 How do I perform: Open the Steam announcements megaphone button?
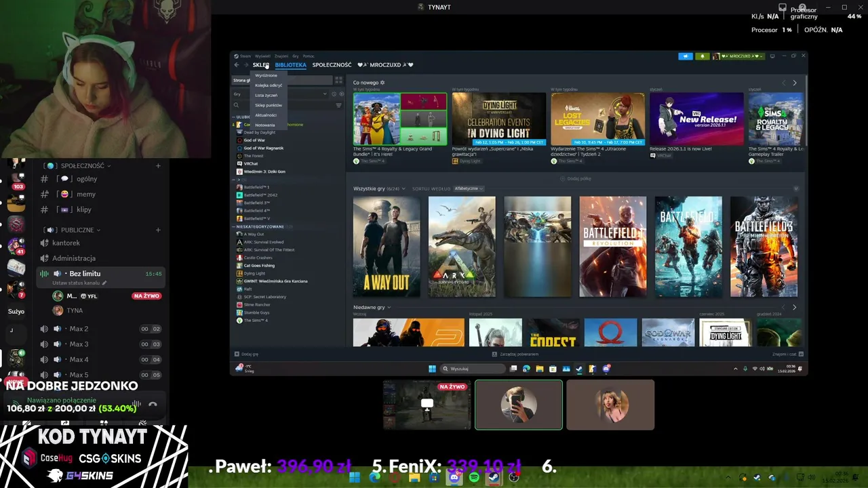[686, 56]
